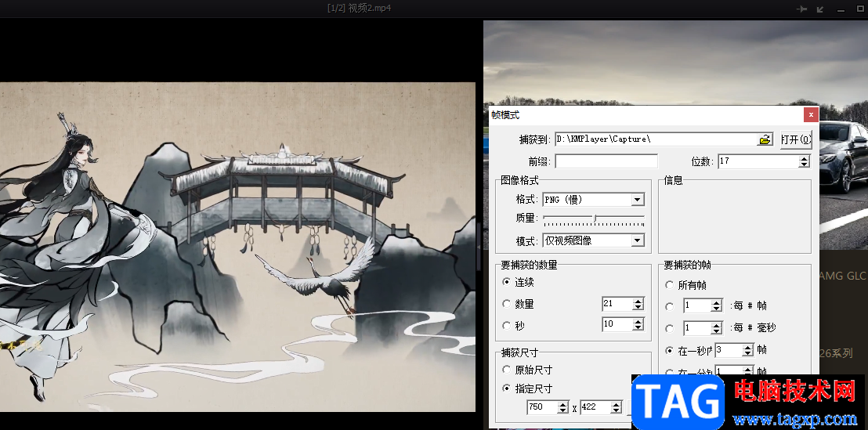The height and width of the screenshot is (430, 868).
Task: Increase the 在一秒内 frames spinner
Action: [748, 348]
